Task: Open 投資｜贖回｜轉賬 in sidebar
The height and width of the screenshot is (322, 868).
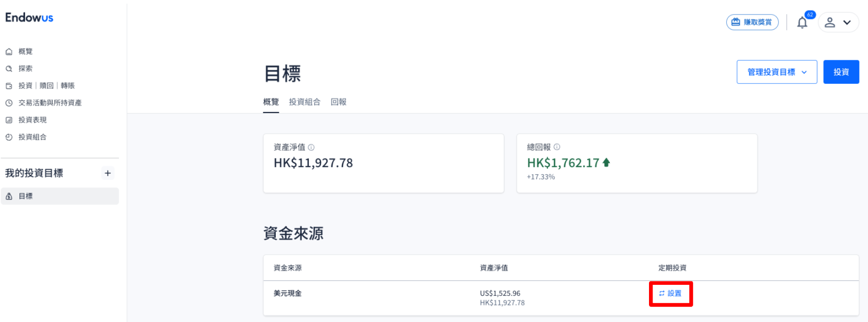Action: [46, 86]
